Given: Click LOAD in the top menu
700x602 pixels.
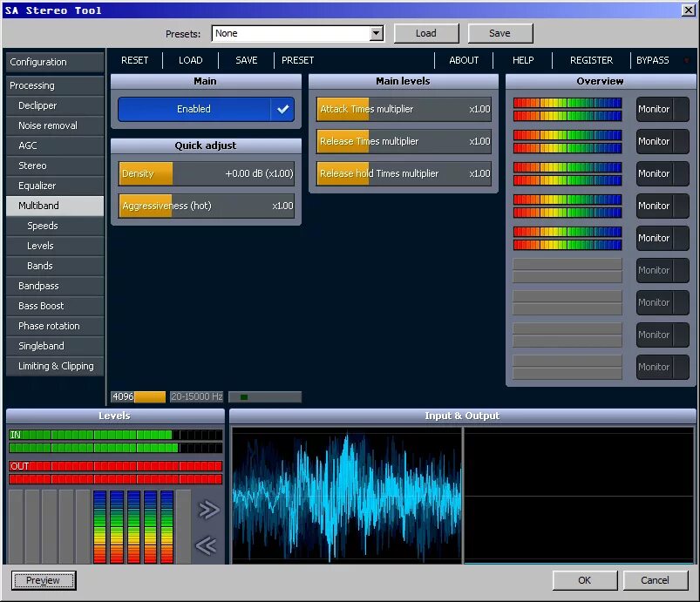Looking at the screenshot, I should point(191,60).
